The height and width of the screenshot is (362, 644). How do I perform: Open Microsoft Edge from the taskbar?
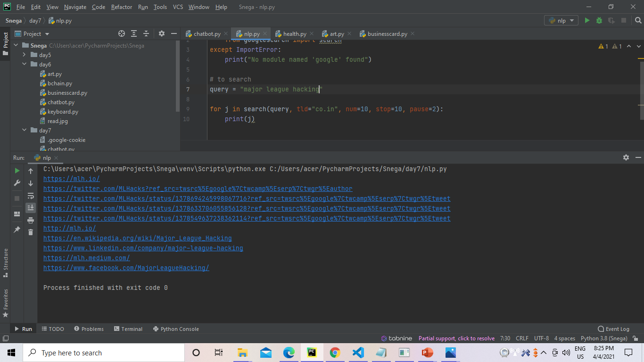point(289,353)
